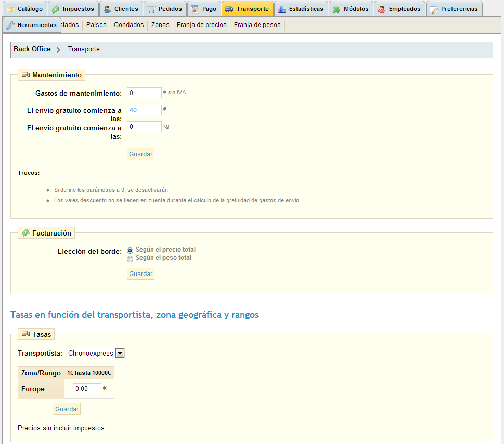504x444 pixels.
Task: Click the Catálogo folder icon
Action: pyautogui.click(x=10, y=9)
